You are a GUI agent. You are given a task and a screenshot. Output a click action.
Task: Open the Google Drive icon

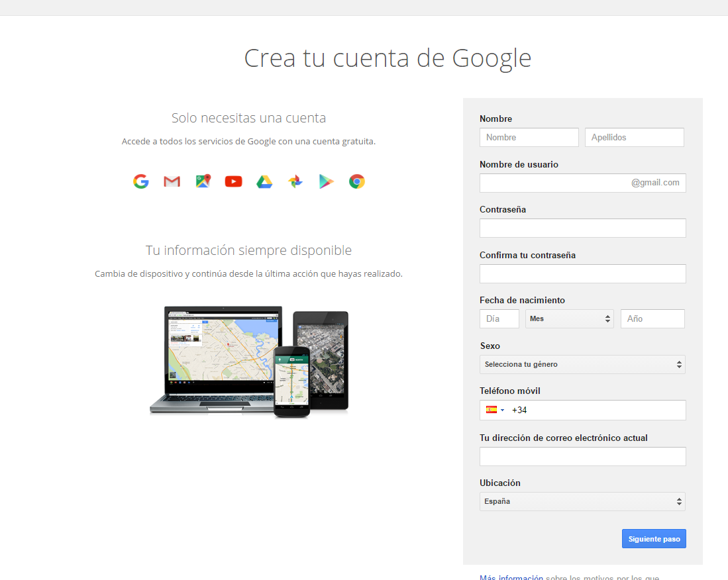pos(264,181)
